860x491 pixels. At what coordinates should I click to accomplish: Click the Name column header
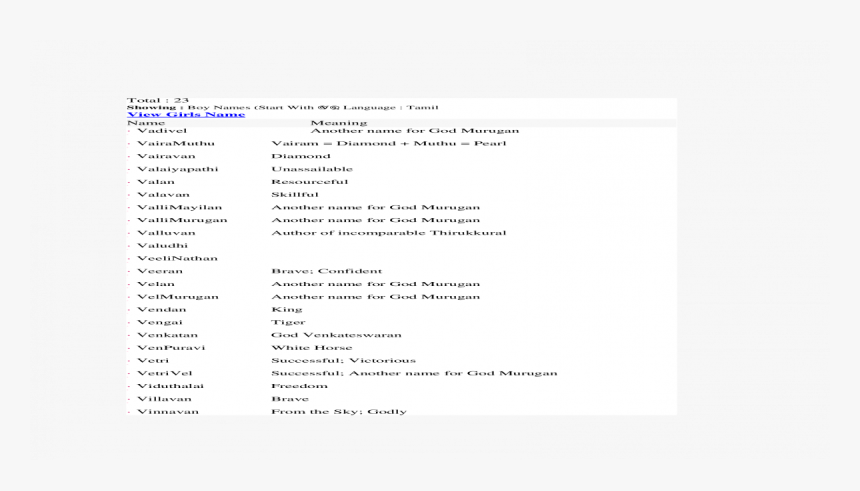(146, 123)
